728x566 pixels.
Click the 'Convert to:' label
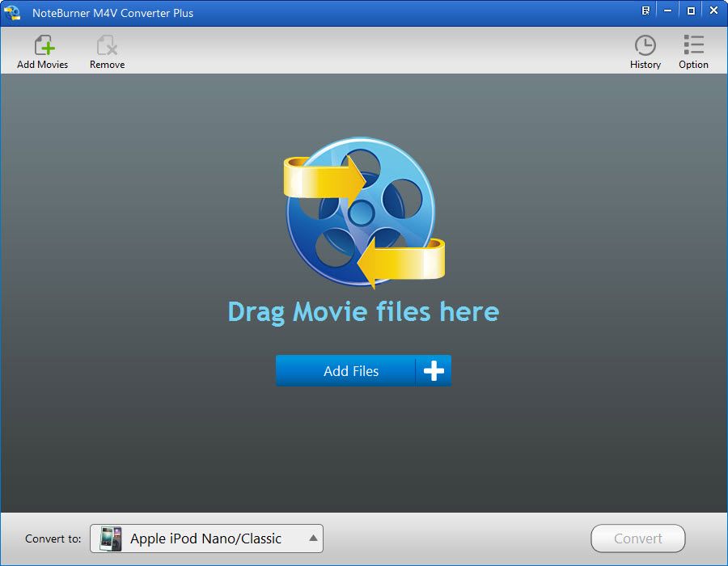click(x=53, y=539)
